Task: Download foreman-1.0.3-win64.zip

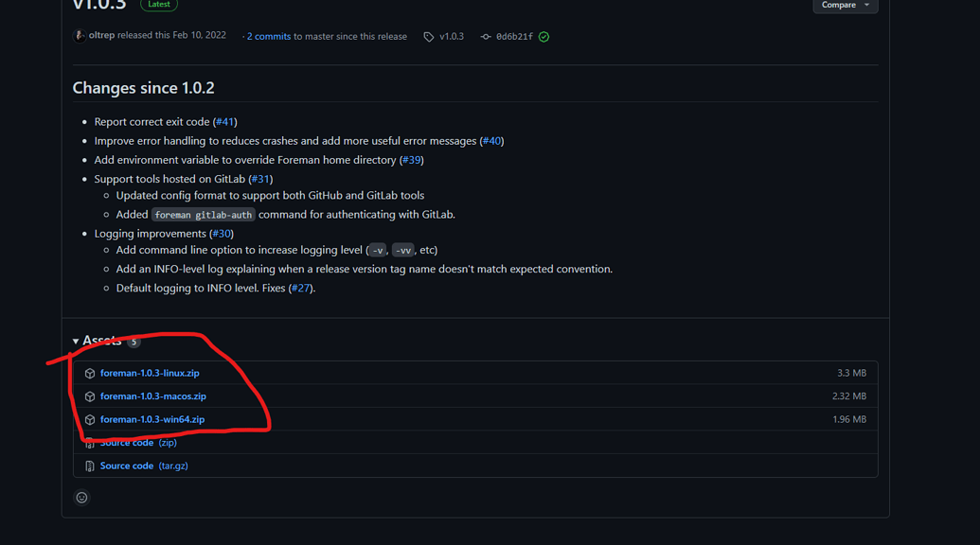Action: click(152, 419)
